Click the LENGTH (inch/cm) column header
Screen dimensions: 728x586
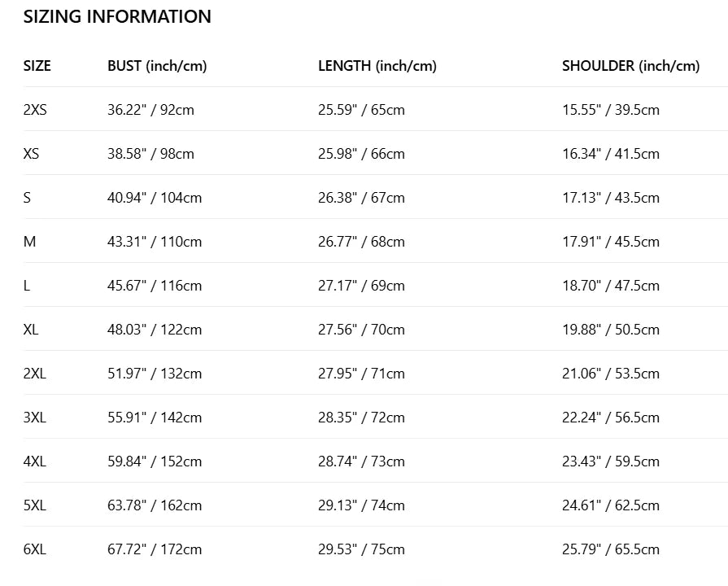[x=377, y=66]
